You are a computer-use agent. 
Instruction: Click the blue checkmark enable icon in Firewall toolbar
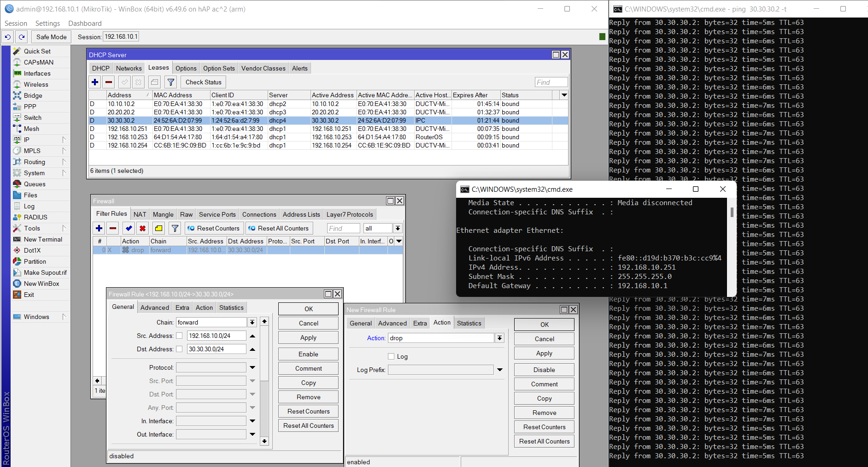(x=129, y=228)
